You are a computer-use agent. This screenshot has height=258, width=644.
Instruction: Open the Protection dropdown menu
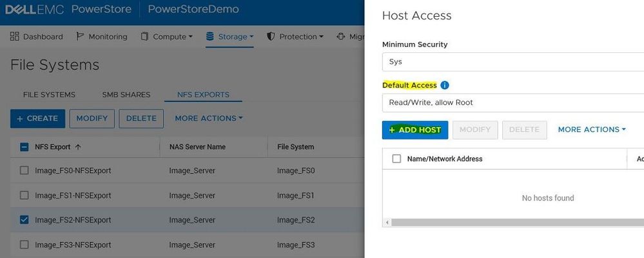tap(295, 37)
